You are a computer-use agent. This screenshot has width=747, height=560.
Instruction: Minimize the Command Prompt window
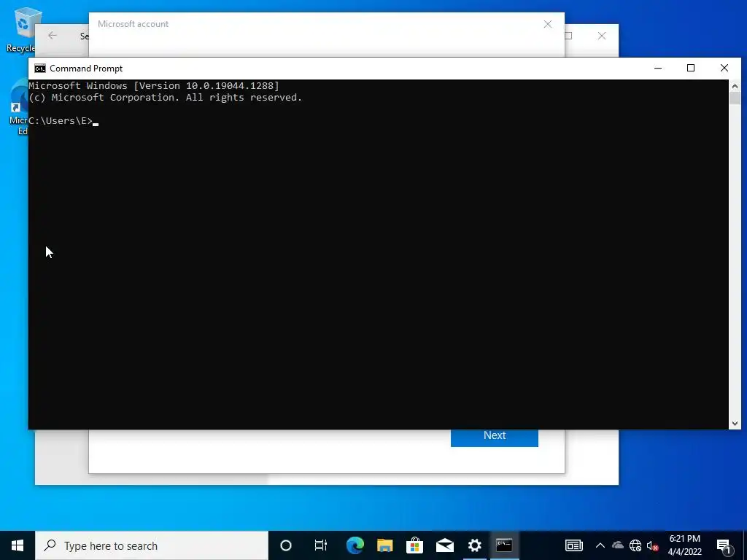(x=658, y=68)
